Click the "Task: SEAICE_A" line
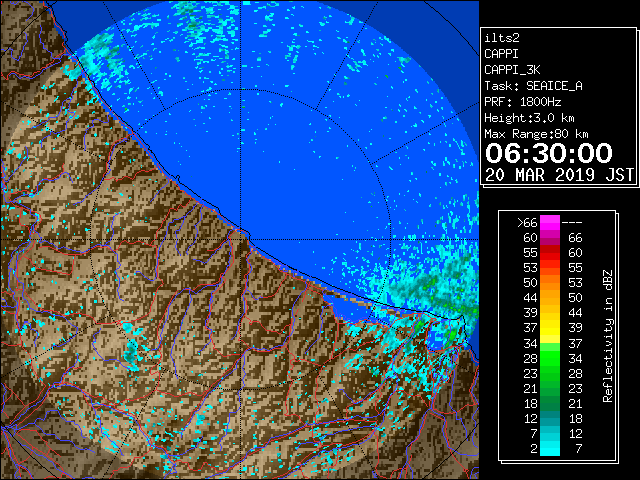The image size is (640, 480). coord(533,86)
